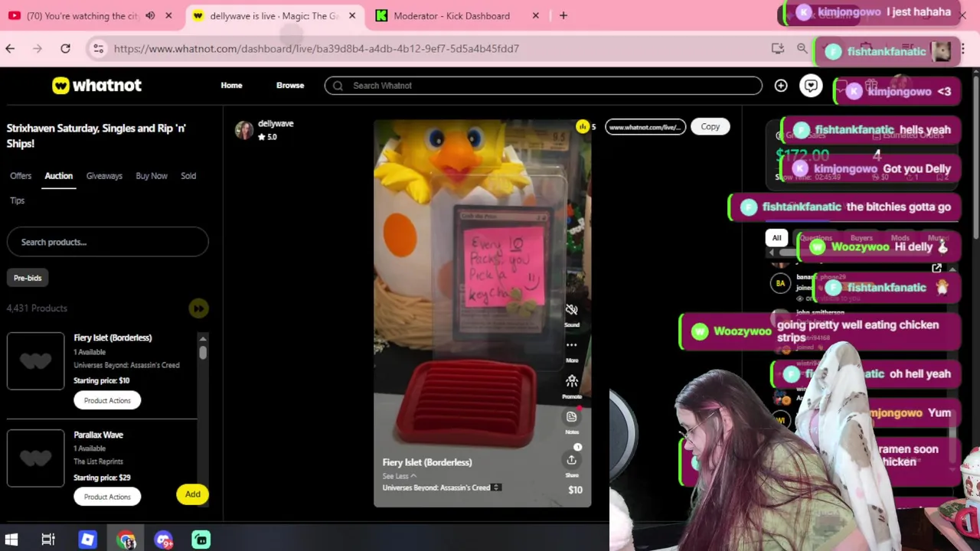Viewport: 980px width, 551px height.
Task: Go to Home in Whatnot navigation
Action: click(x=231, y=86)
